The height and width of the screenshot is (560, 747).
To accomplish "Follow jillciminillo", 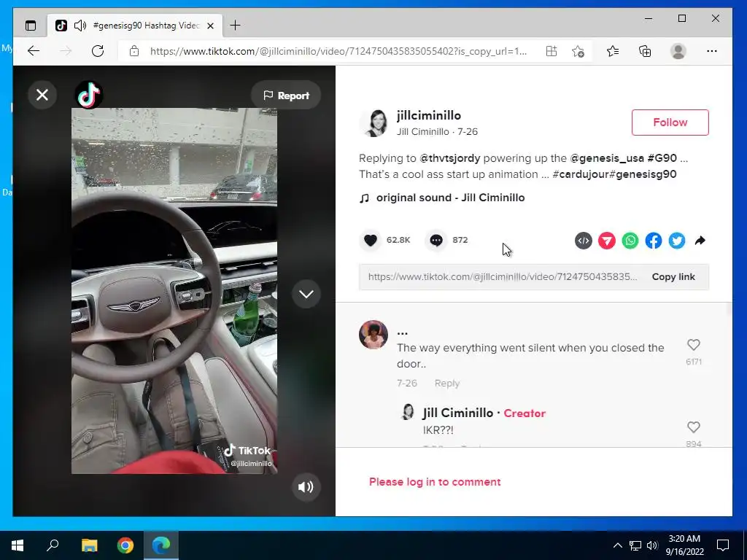I will pyautogui.click(x=670, y=122).
